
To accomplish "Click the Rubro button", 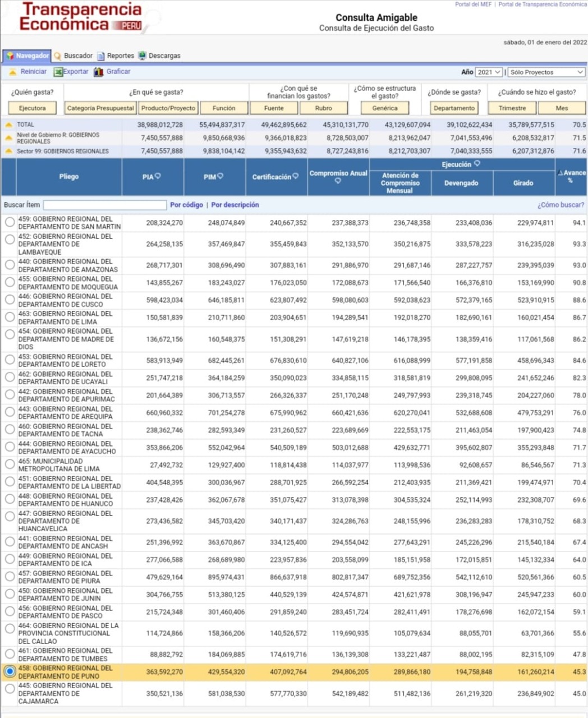I will coord(324,108).
